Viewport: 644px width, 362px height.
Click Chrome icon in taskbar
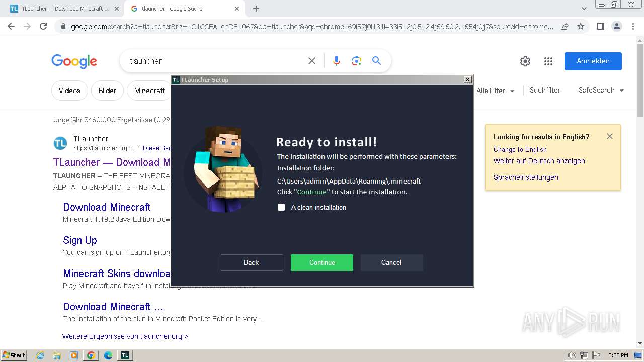[x=91, y=355]
